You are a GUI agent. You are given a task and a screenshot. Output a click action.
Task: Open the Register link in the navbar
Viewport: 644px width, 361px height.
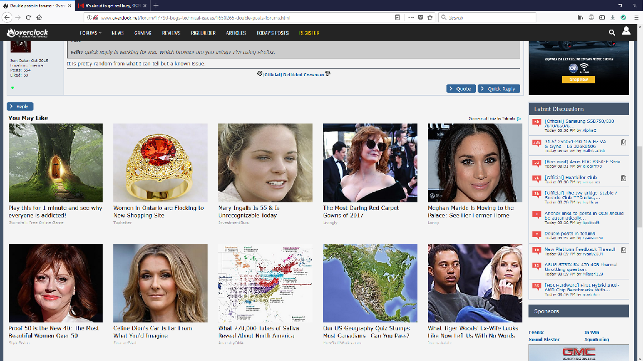(x=309, y=33)
